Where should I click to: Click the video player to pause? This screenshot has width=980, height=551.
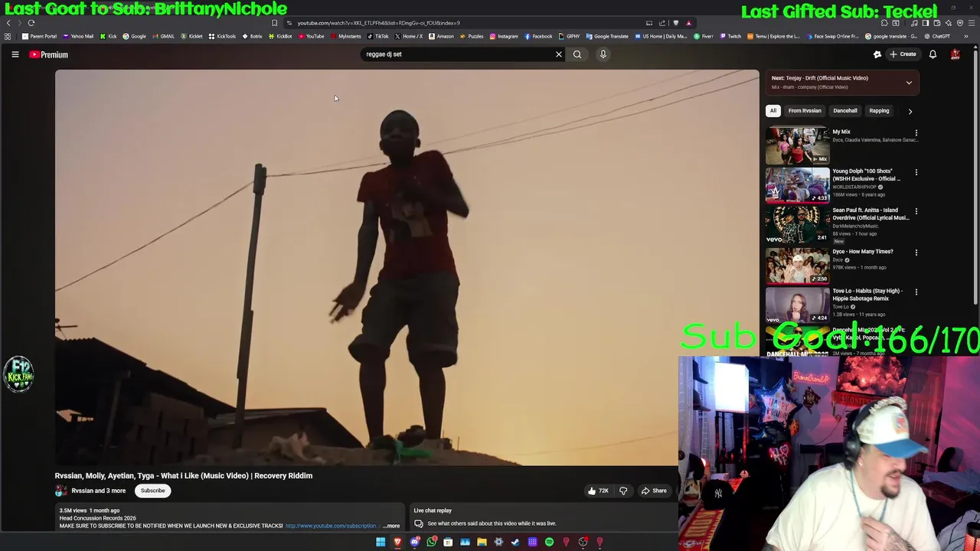click(x=407, y=267)
